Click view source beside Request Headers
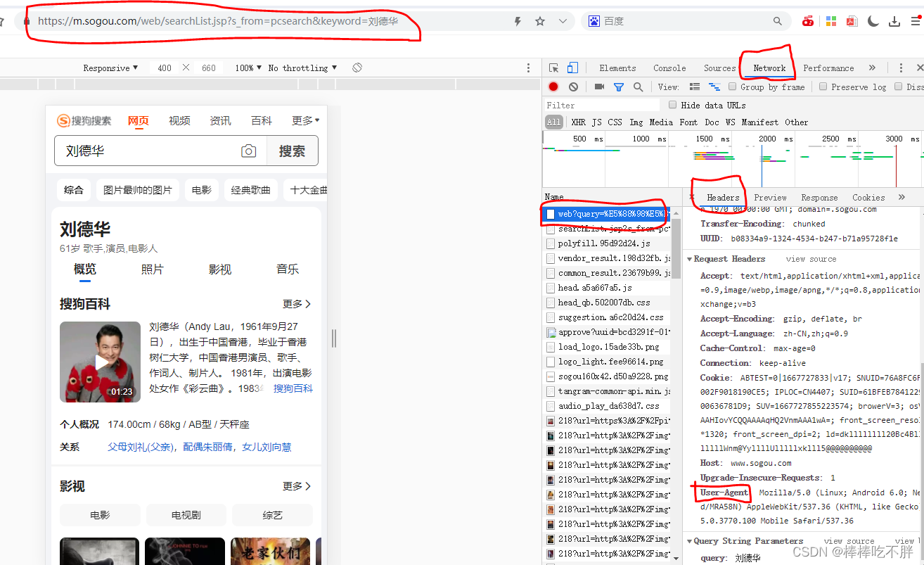Viewport: 924px width, 565px height. tap(811, 259)
